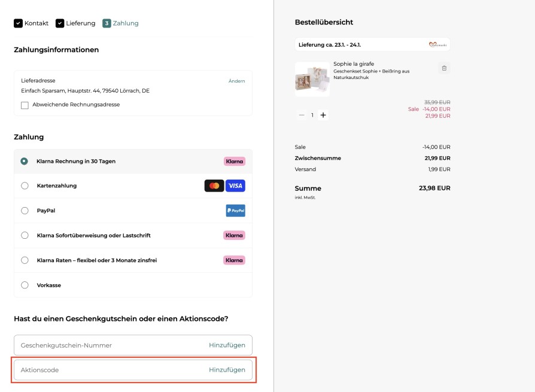The width and height of the screenshot is (535, 392).
Task: Switch to the Lieferung step
Action: coord(76,23)
